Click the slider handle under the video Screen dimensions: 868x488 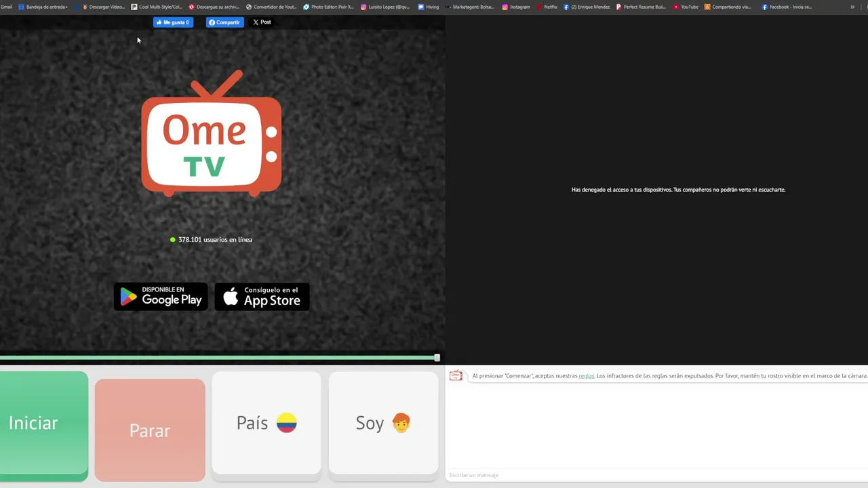437,357
